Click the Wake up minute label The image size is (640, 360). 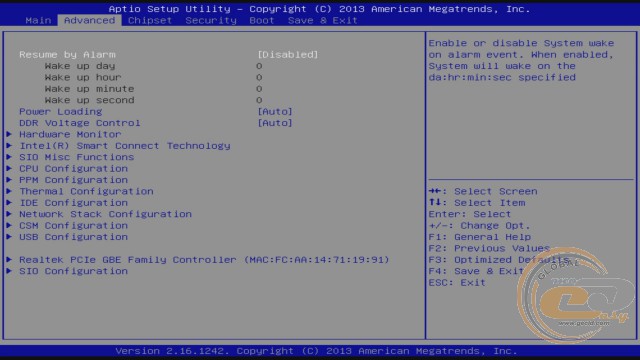coord(89,89)
